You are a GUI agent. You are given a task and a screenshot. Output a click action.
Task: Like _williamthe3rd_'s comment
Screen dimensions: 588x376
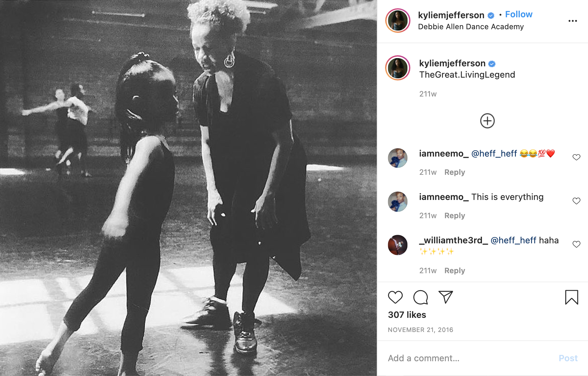pyautogui.click(x=576, y=244)
